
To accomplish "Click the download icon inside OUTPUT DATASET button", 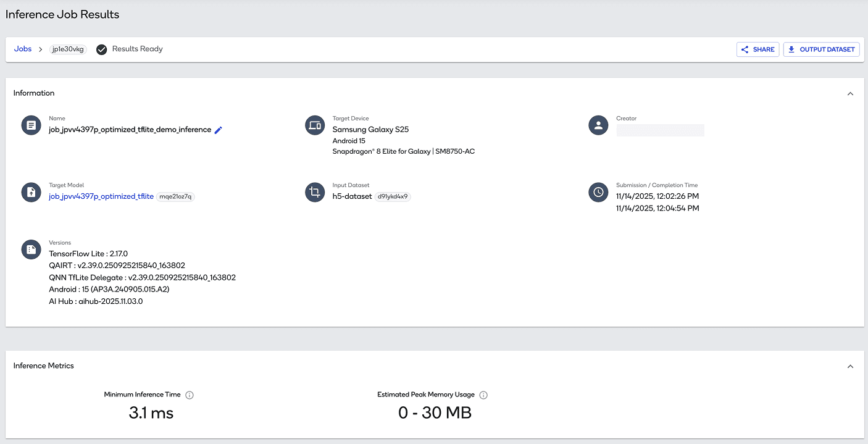I will click(x=791, y=49).
